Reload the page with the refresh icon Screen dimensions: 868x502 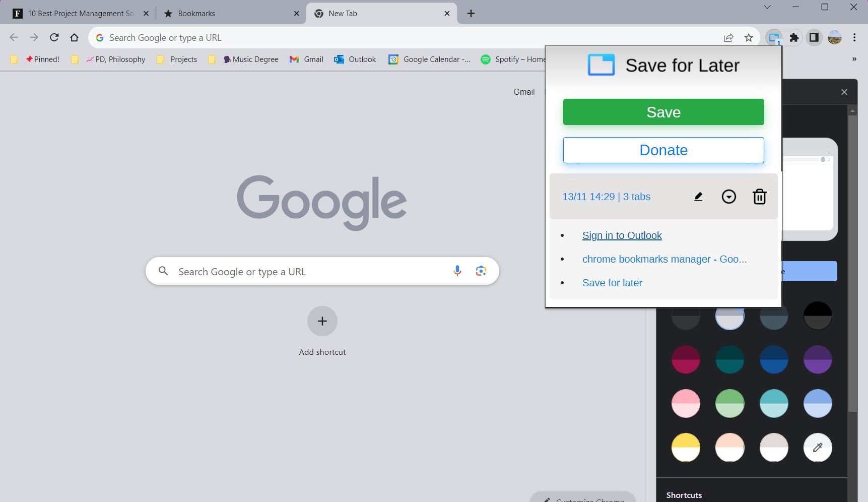(x=54, y=37)
